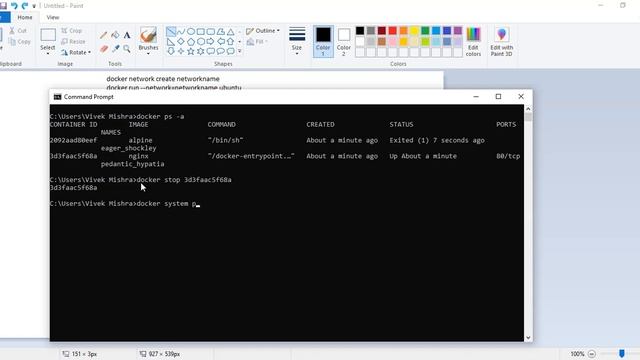Open the shape Outline dropdown
Image resolution: width=640 pixels, height=360 pixels.
[263, 31]
